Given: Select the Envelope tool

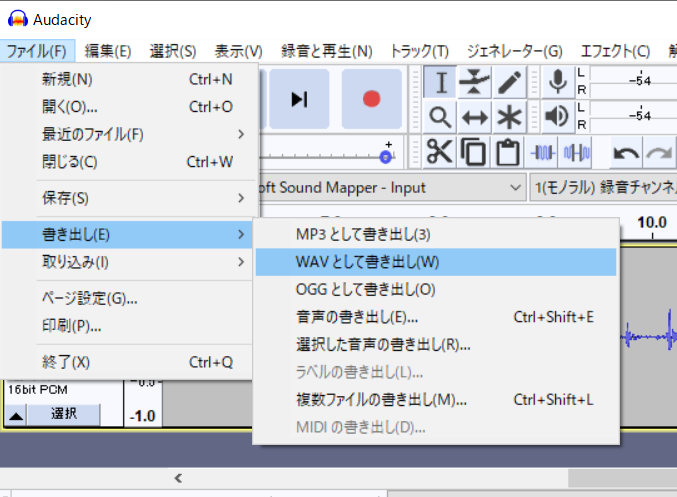Looking at the screenshot, I should [x=475, y=82].
